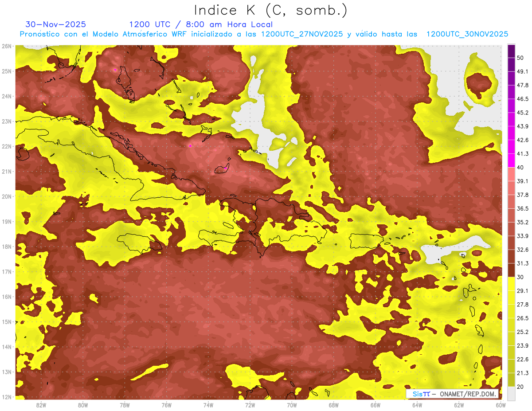The width and height of the screenshot is (532, 411).
Task: Click the '74W' longitude label
Action: click(x=208, y=405)
